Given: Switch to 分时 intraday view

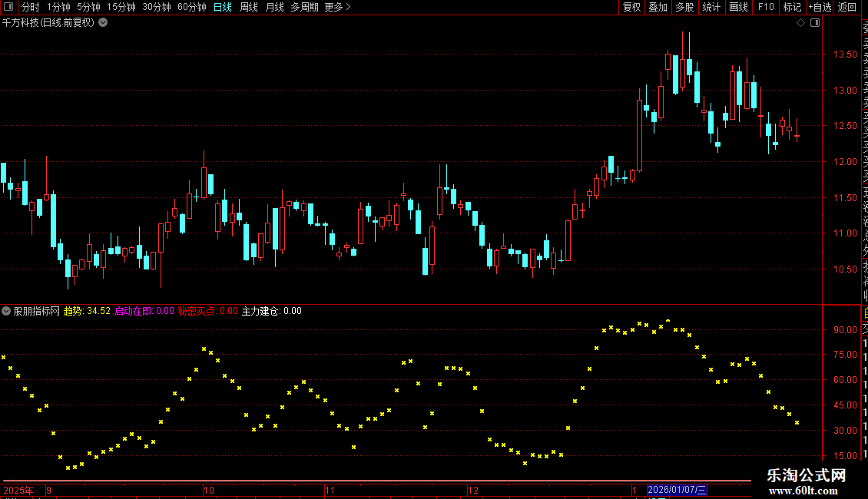Looking at the screenshot, I should click(x=31, y=7).
